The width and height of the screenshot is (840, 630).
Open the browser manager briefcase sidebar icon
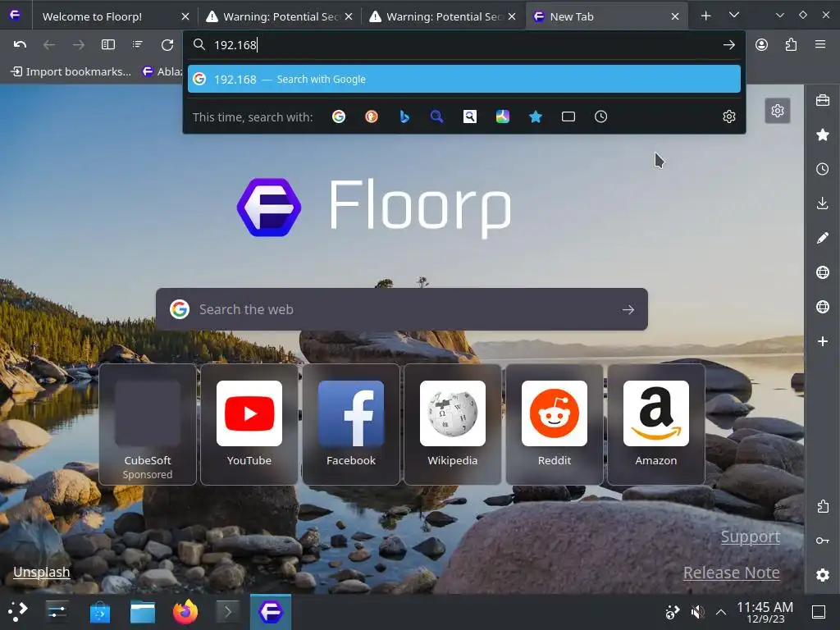pos(823,100)
